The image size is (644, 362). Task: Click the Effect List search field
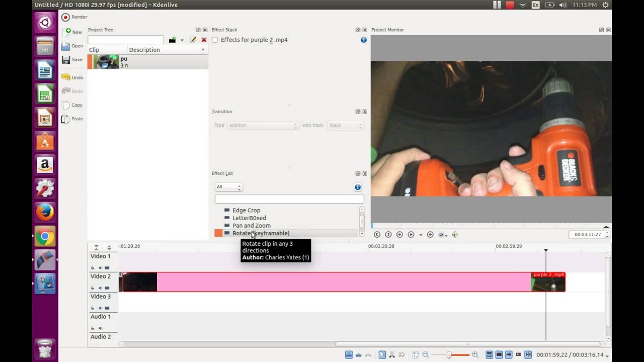[289, 200]
